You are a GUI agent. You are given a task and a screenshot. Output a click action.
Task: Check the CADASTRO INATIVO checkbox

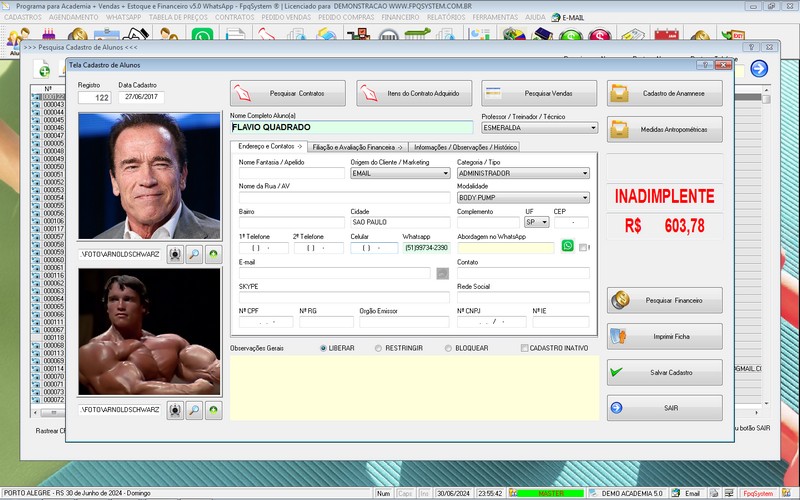[525, 348]
